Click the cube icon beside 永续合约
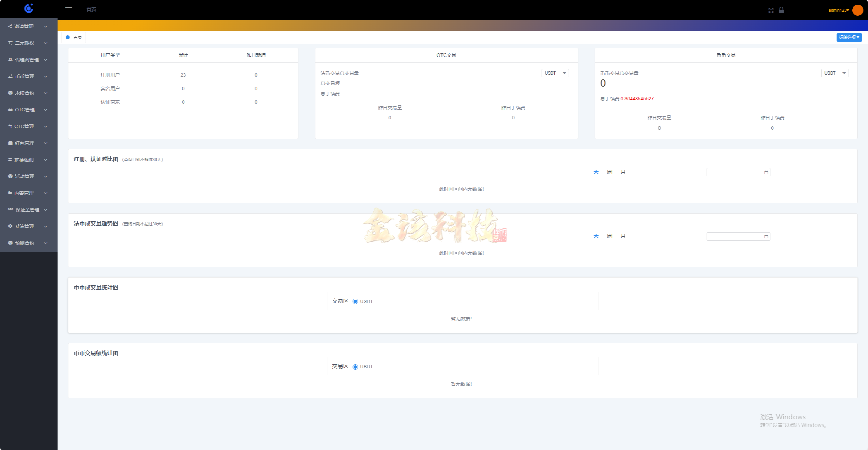Screen dimensions: 868x450 point(10,93)
